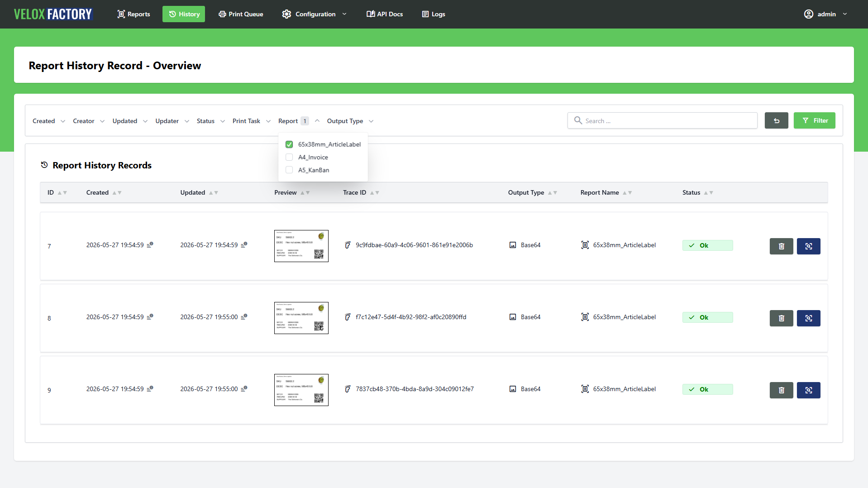Image resolution: width=868 pixels, height=488 pixels.
Task: Open the label preview thumbnail for record 7
Action: 301,246
